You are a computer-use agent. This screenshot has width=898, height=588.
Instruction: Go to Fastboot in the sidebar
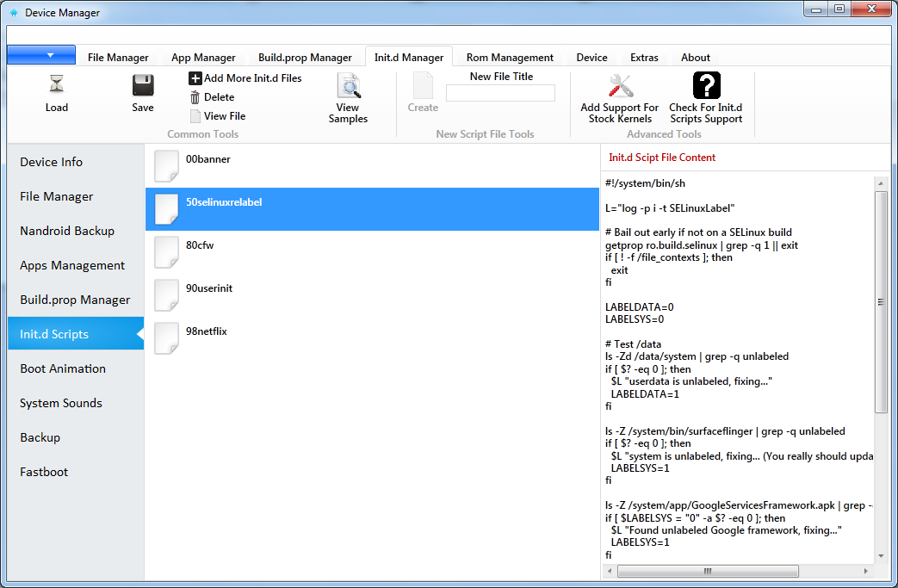tap(44, 472)
